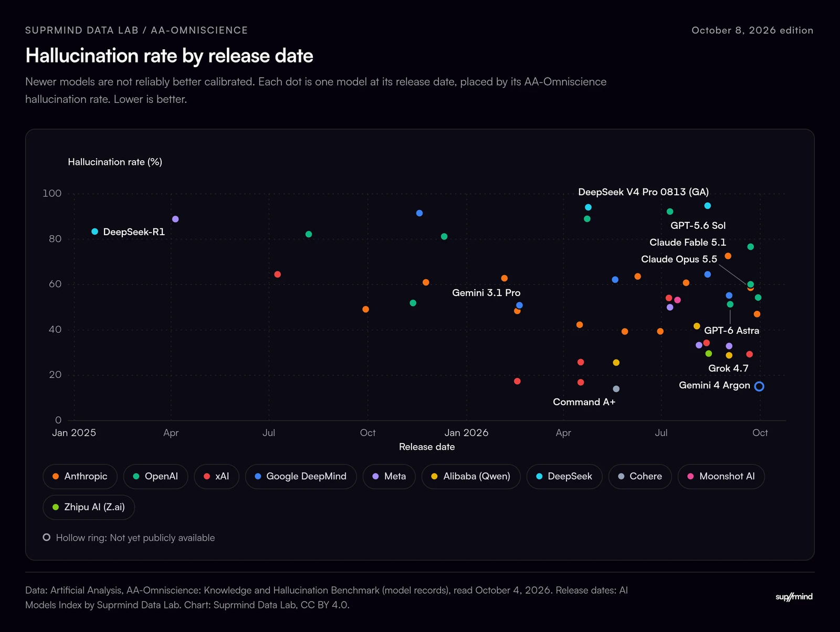The height and width of the screenshot is (632, 840).
Task: Click the lime green Zhipu AI data dot
Action: click(x=709, y=354)
